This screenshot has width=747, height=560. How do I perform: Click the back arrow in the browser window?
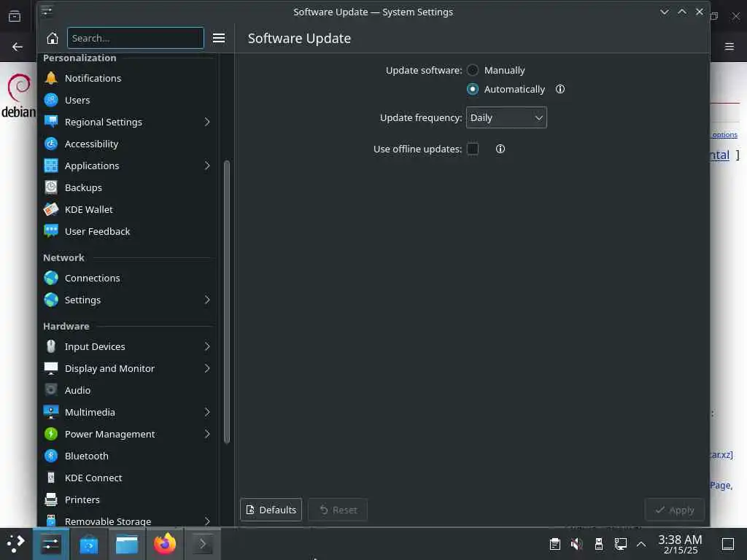(x=18, y=47)
